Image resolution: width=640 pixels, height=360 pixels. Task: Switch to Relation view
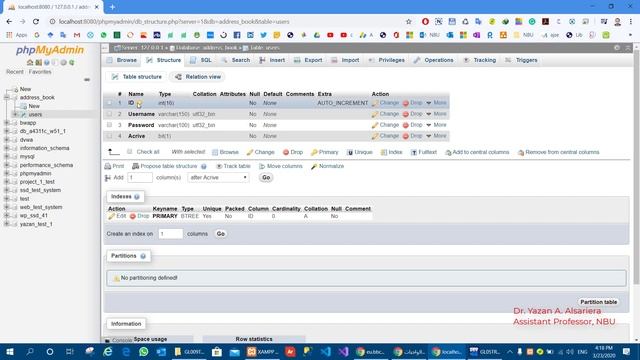pyautogui.click(x=198, y=77)
